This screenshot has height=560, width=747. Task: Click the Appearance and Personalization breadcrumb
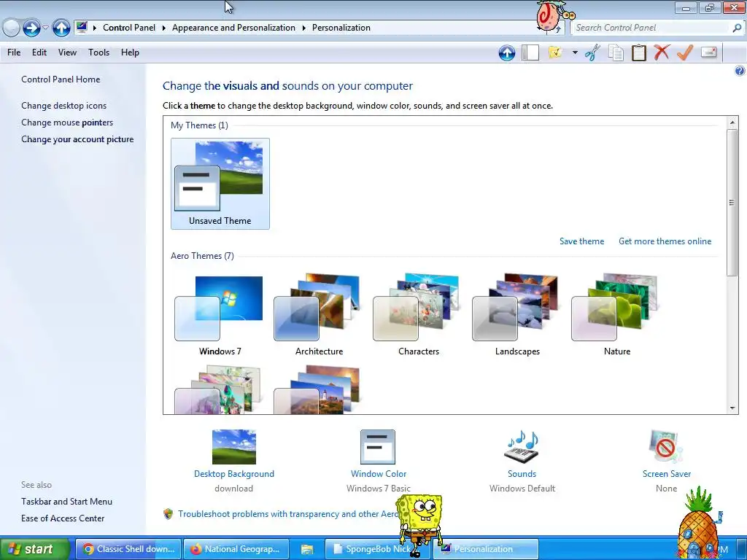coord(233,28)
